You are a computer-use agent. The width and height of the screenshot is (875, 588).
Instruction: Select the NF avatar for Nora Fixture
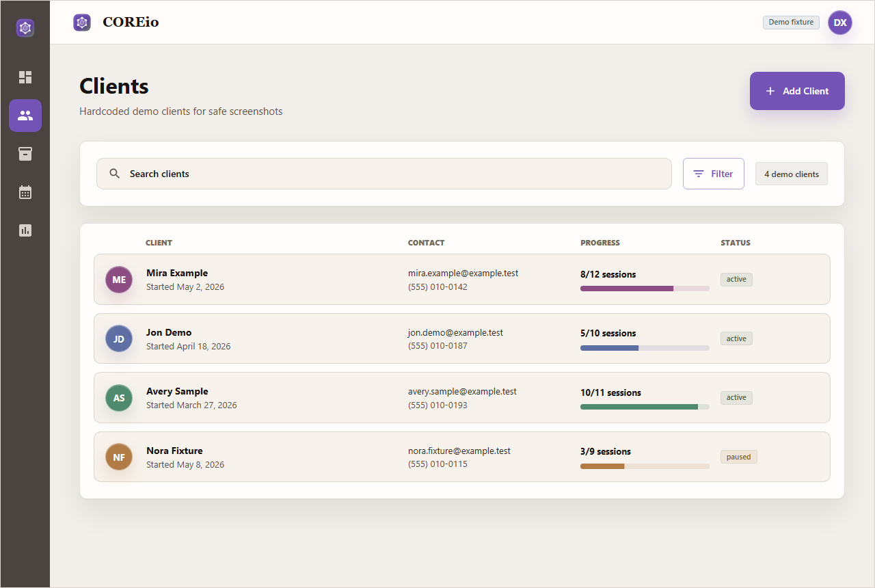pyautogui.click(x=119, y=457)
